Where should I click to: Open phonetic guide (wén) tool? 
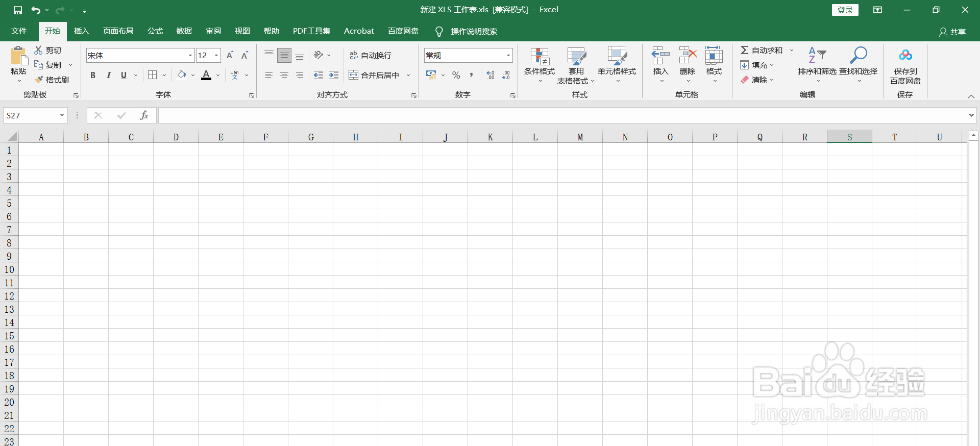point(235,75)
